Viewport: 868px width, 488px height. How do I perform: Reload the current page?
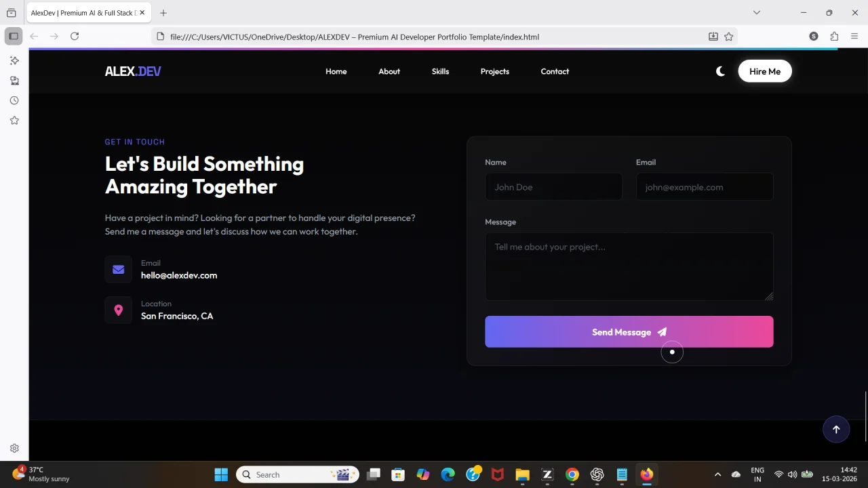point(75,36)
